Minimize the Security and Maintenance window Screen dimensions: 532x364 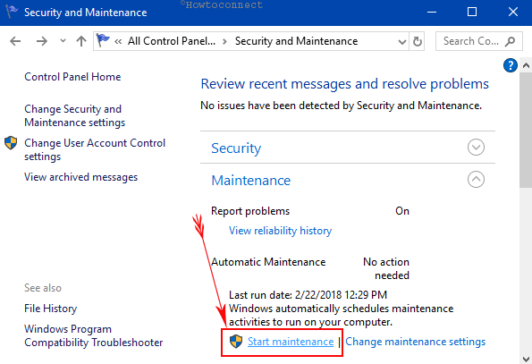(x=432, y=12)
